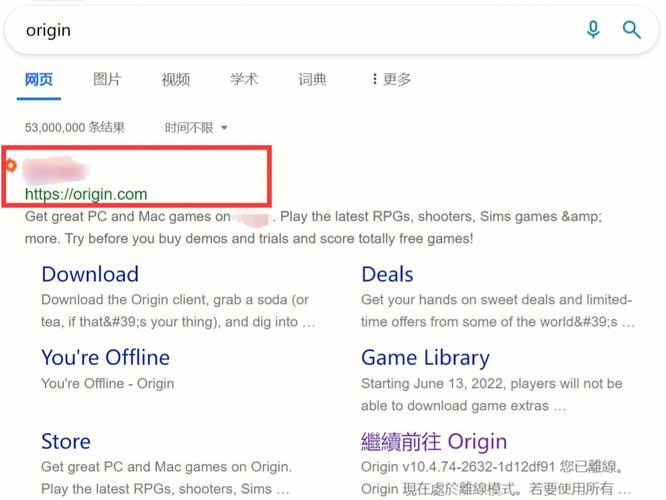The height and width of the screenshot is (500, 666).
Task: Open the 词典 tab
Action: click(312, 79)
